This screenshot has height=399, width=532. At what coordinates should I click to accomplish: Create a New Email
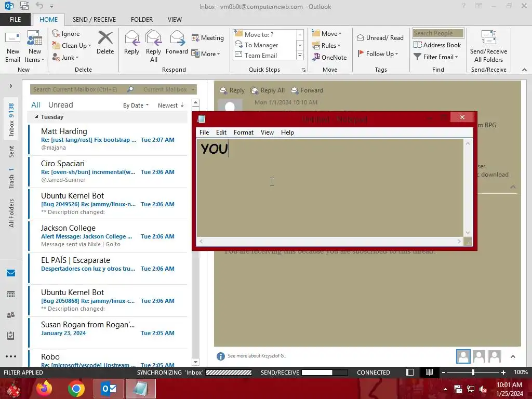point(12,47)
